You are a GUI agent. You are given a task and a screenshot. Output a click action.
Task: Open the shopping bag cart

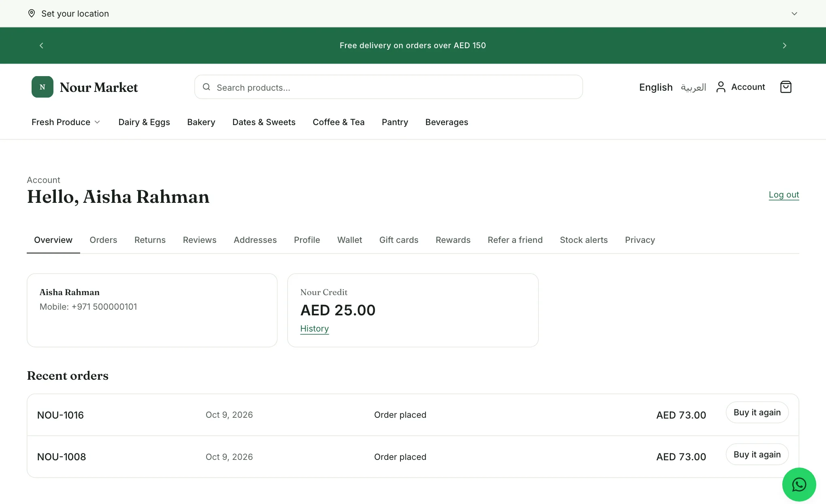coord(786,87)
